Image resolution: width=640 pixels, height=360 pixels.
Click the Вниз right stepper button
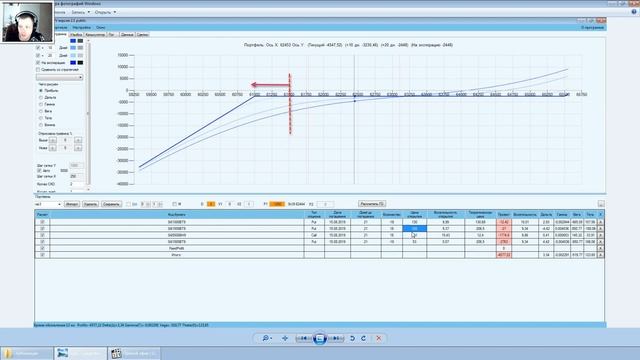click(78, 148)
